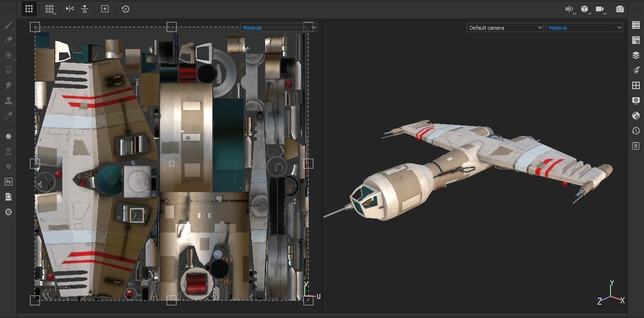Click the dimmed Substance logo icon
644x318 pixels.
pyautogui.click(x=8, y=167)
